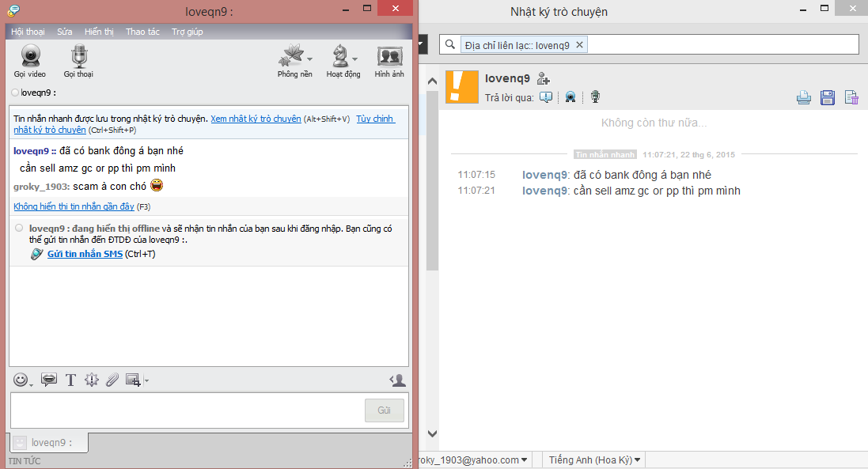Viewport: 868px width, 469px height.
Task: Start a video call with Gọi video
Action: (x=30, y=61)
